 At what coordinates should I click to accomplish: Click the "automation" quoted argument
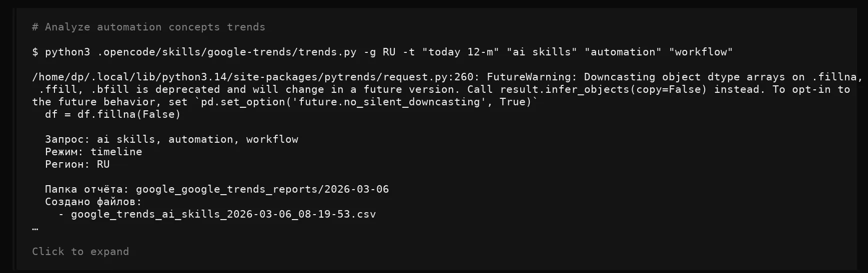tap(623, 52)
